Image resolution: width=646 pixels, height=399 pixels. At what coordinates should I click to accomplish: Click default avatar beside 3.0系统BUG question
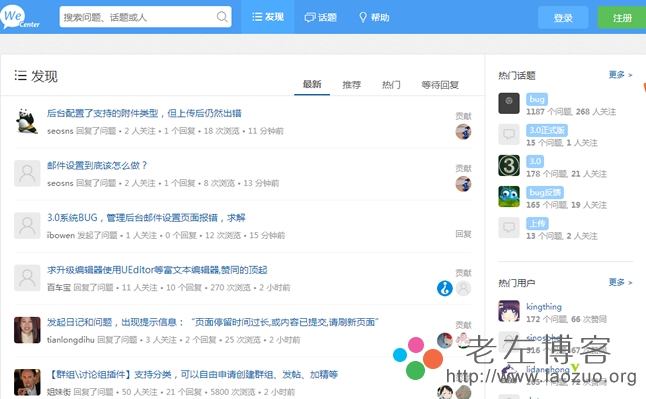(x=27, y=225)
